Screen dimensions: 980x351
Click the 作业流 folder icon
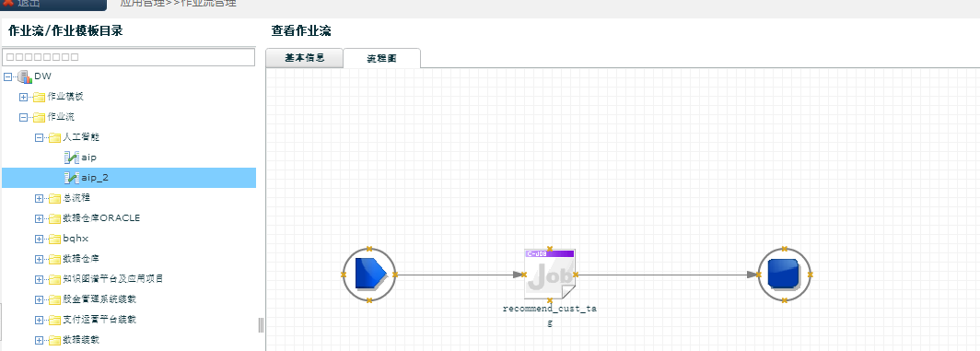coord(40,117)
